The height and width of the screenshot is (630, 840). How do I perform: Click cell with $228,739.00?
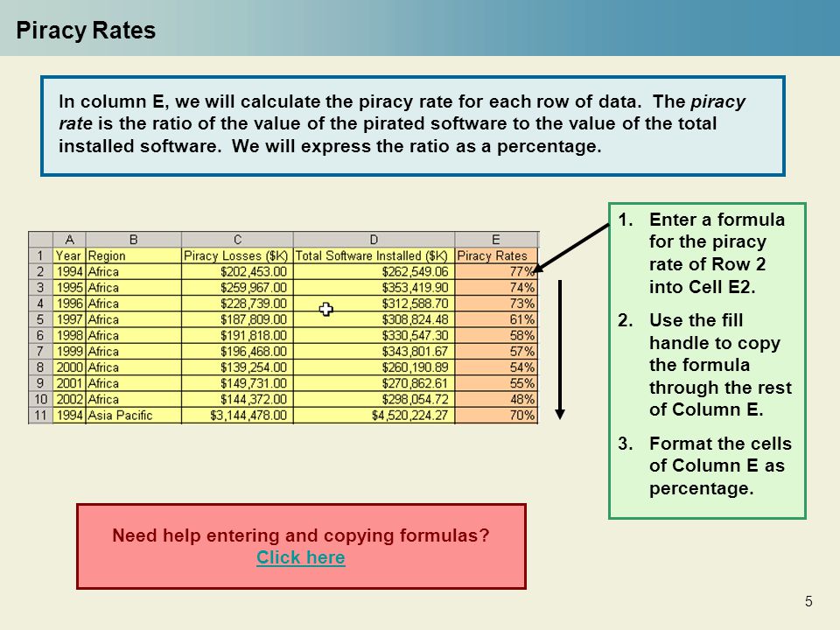click(x=237, y=304)
